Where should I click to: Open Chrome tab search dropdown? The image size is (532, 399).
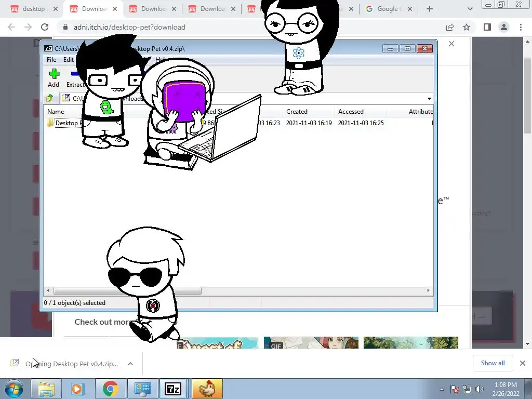point(470,9)
